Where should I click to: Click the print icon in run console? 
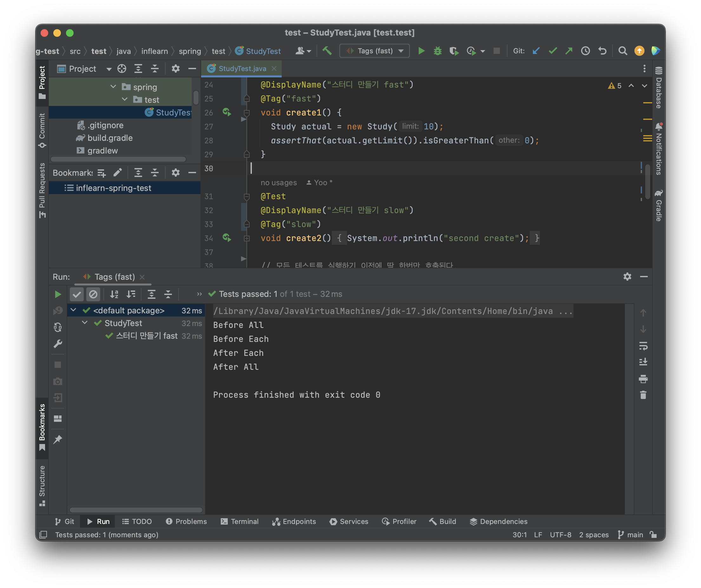pos(643,379)
